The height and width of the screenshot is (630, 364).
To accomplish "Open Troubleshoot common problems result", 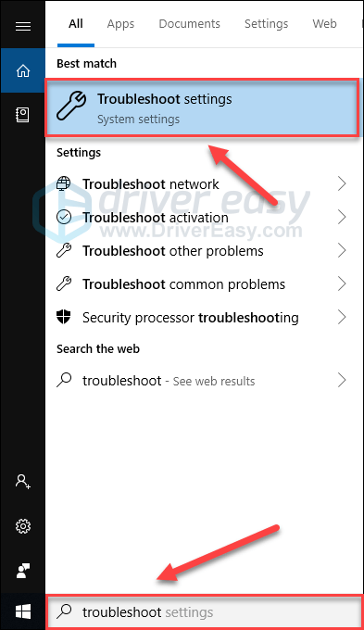I will pos(201,284).
